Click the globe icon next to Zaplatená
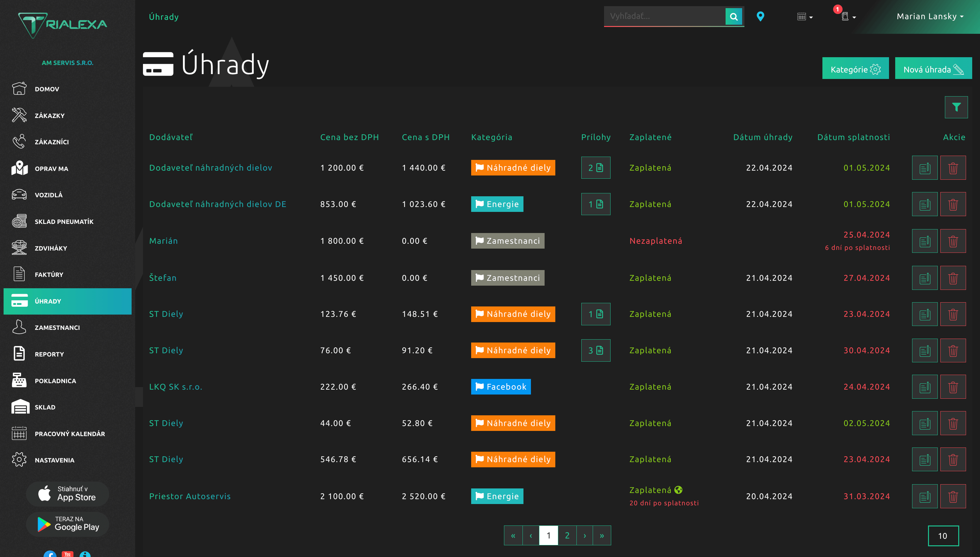The width and height of the screenshot is (980, 557). pyautogui.click(x=678, y=490)
